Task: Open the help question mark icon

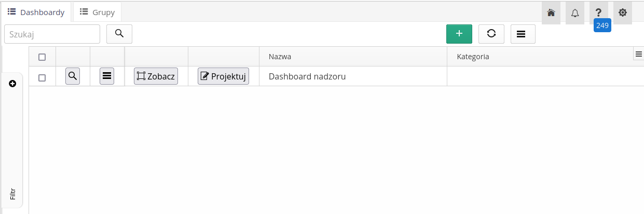Action: (x=599, y=13)
